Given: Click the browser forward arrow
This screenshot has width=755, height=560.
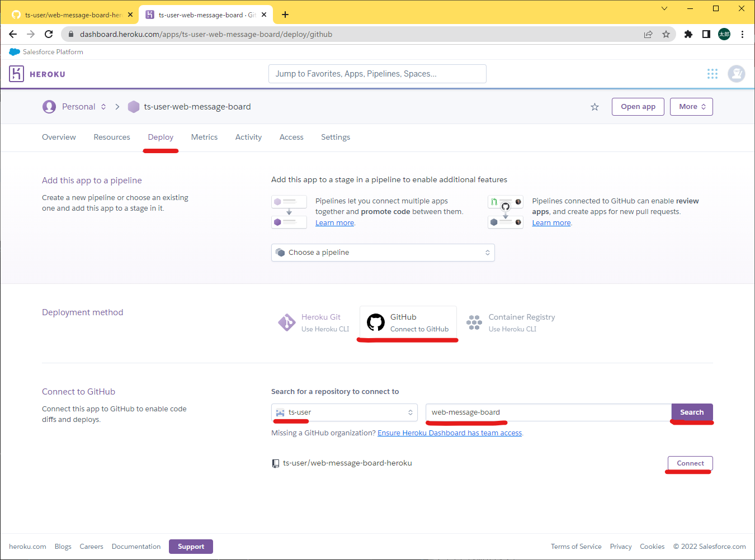Looking at the screenshot, I should (31, 34).
